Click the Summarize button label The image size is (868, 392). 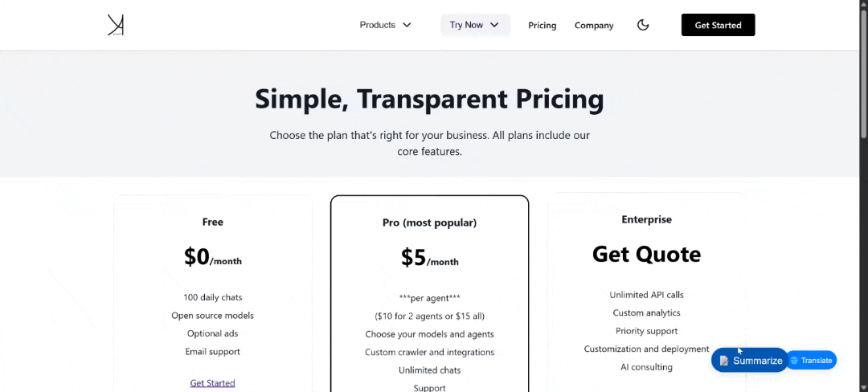757,361
